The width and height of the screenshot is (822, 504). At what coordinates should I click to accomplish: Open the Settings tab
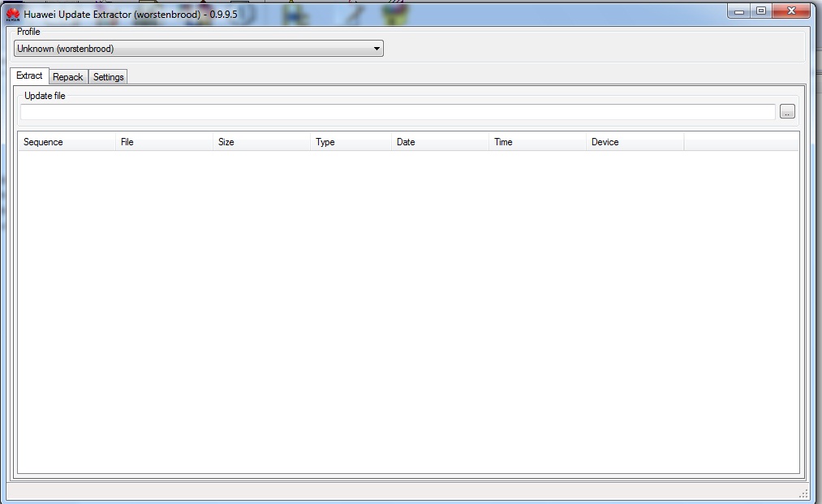coord(108,77)
